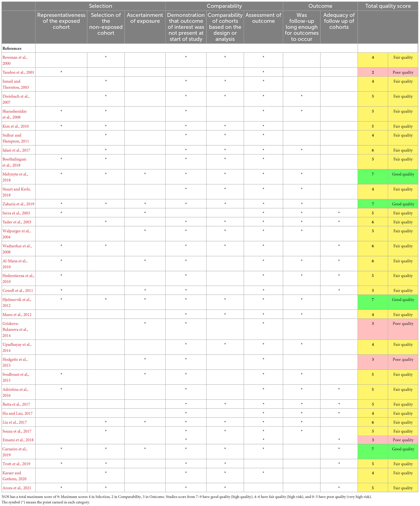Open Souza et al., 2017 reference
The image size is (420, 506).
click(x=17, y=431)
